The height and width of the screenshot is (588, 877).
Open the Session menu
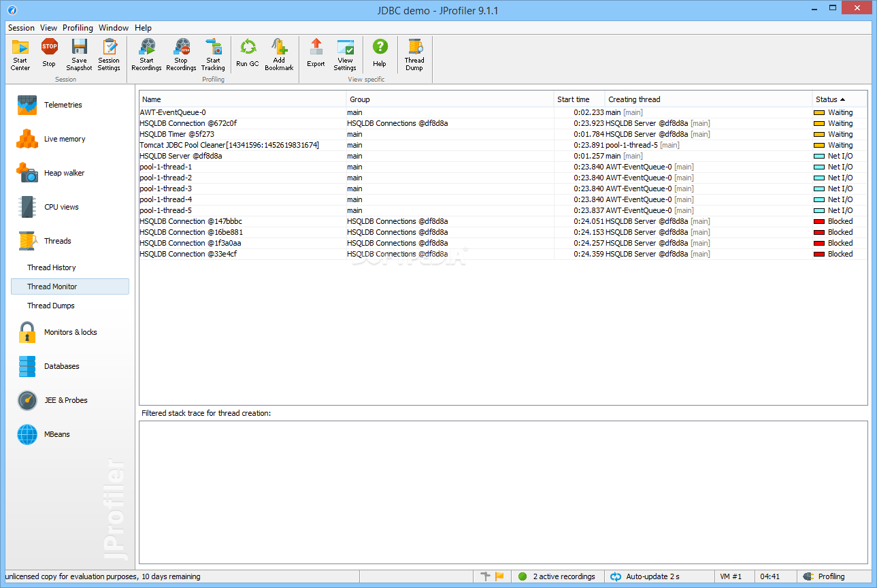(x=21, y=28)
